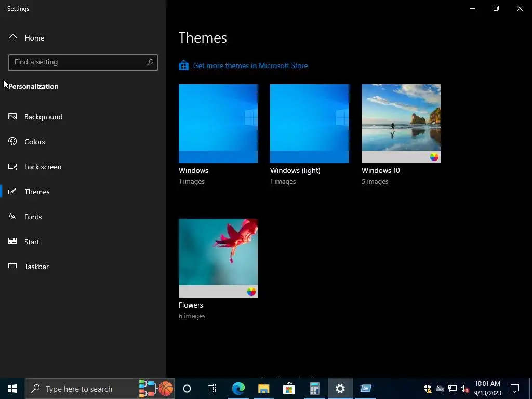Click the Windows (light) theme name
The image size is (532, 399).
click(x=295, y=170)
